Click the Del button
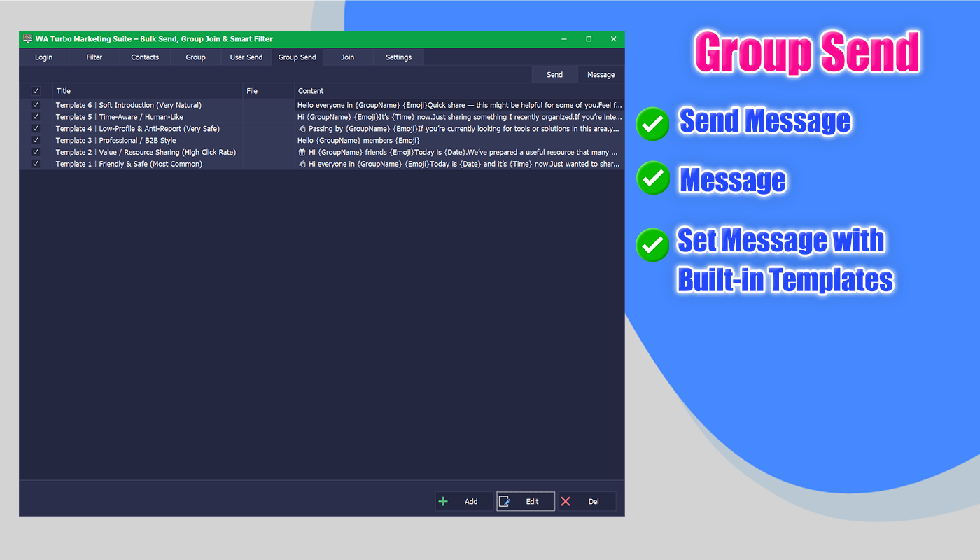This screenshot has height=560, width=980. (x=587, y=501)
